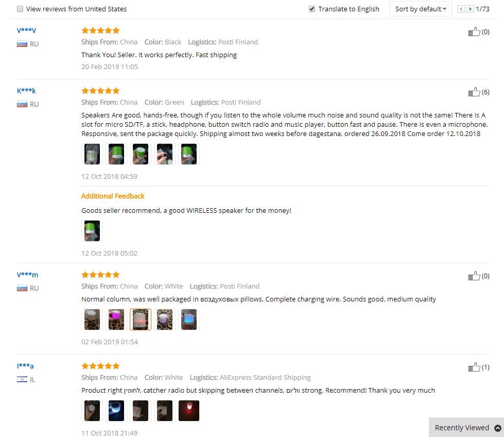This screenshot has height=437, width=504.
Task: Open highlighted third photo in V***m's review
Action: point(141,320)
